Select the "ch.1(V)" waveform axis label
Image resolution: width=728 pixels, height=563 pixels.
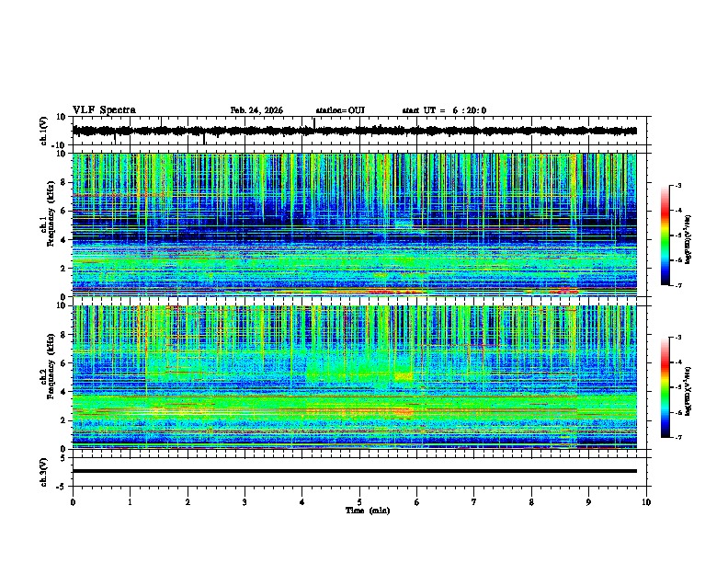[x=44, y=131]
